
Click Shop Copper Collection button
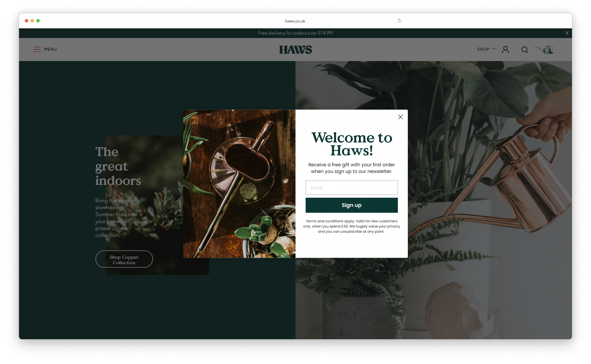(x=124, y=259)
